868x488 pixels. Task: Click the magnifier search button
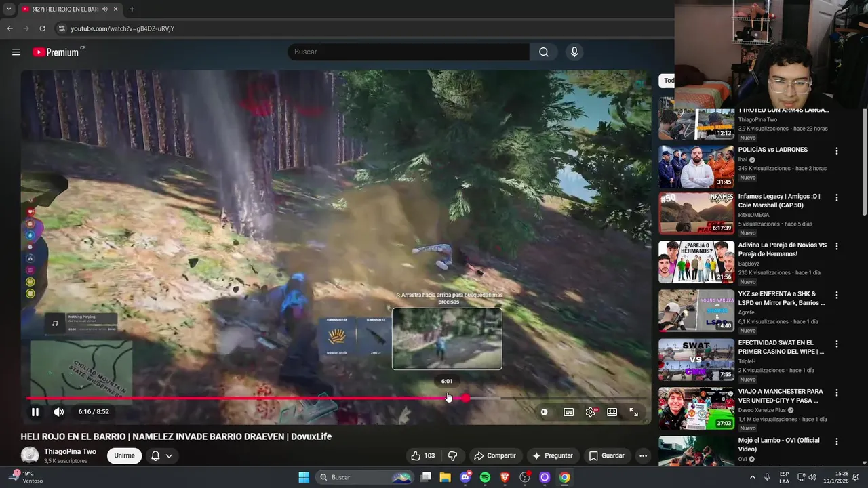pos(544,52)
